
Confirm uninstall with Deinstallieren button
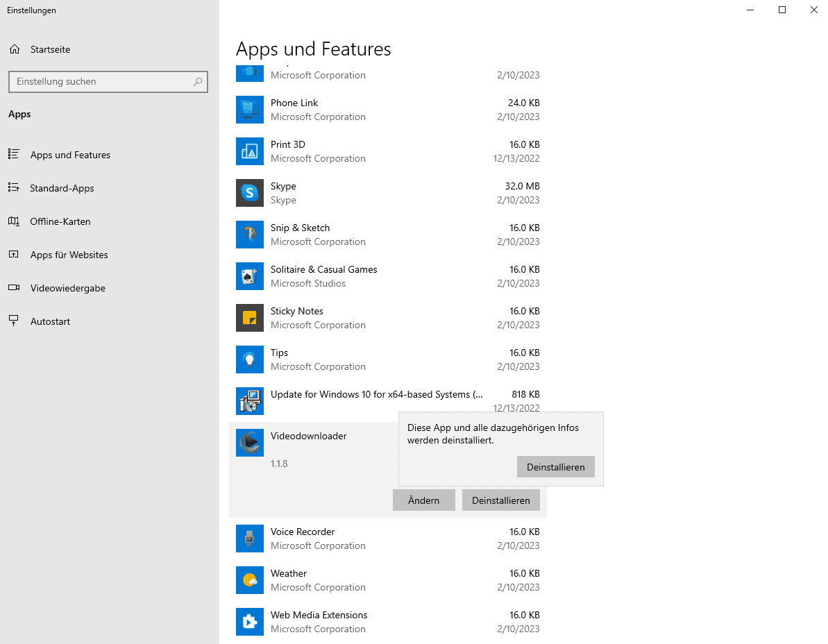(x=555, y=466)
